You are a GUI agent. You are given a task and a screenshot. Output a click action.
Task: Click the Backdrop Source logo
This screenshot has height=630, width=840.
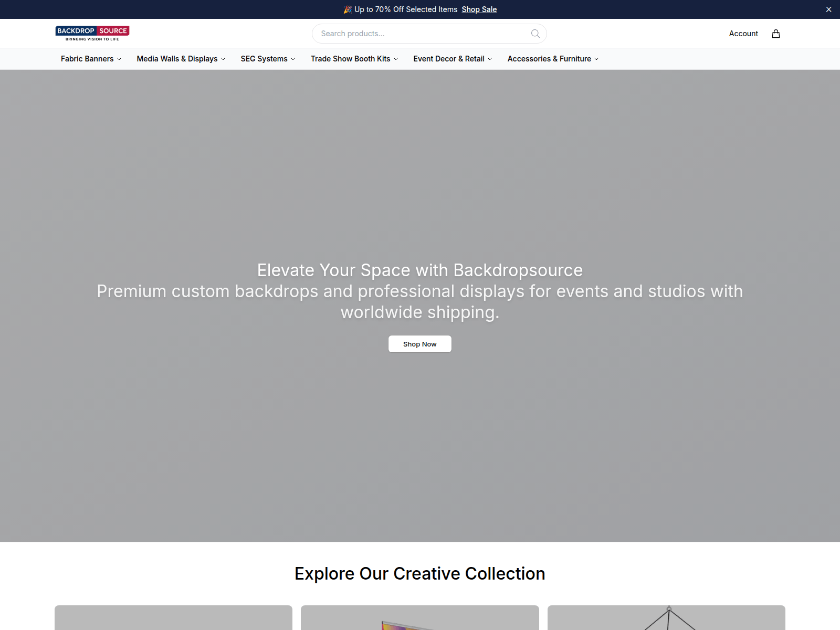[92, 34]
